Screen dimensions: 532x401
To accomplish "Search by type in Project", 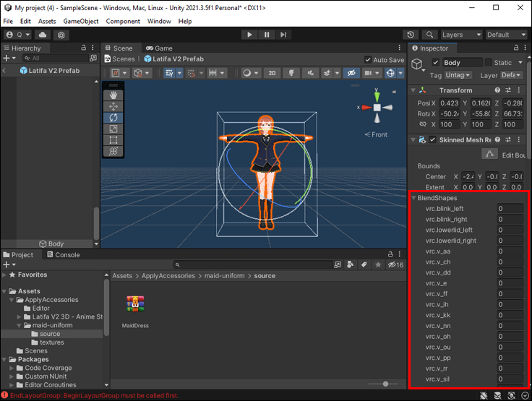I will point(351,264).
